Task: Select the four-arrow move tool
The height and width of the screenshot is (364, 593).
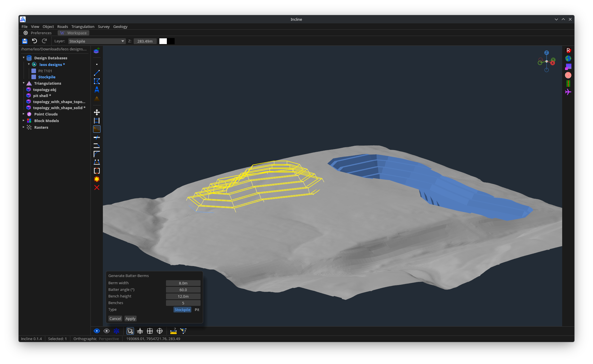Action: pos(97,112)
